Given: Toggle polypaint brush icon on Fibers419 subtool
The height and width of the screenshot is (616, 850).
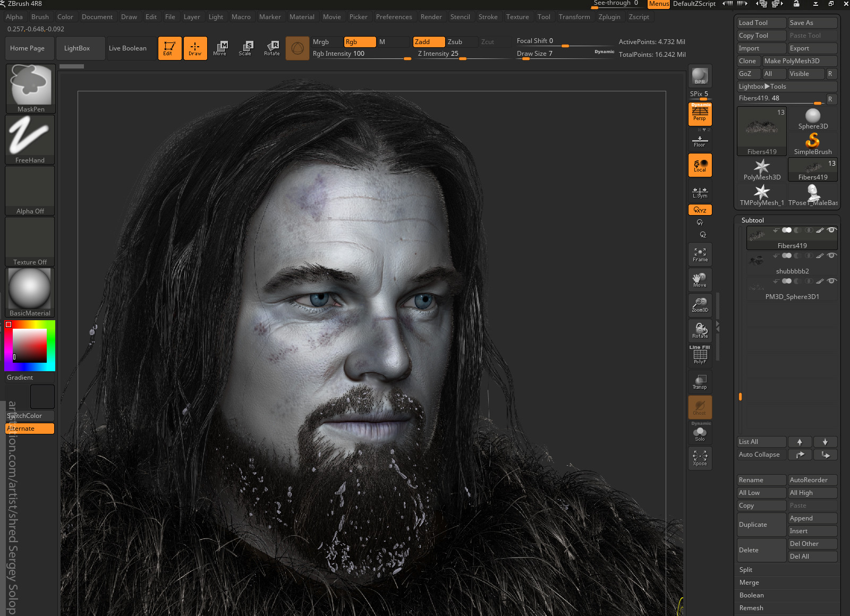Looking at the screenshot, I should tap(820, 230).
